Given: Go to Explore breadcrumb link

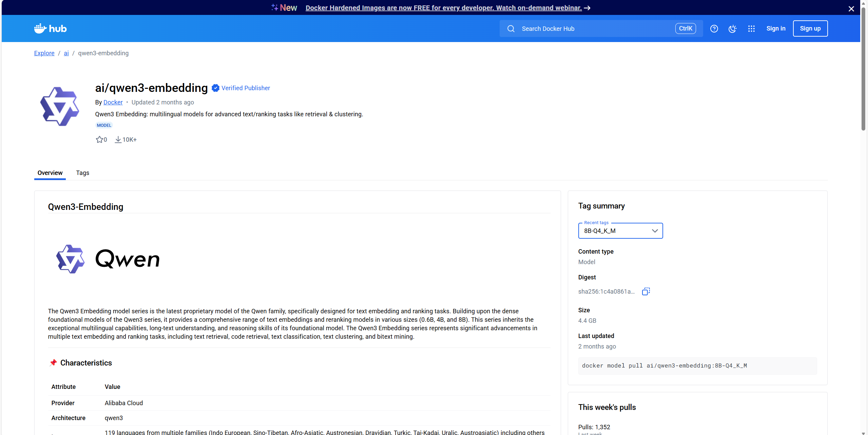Looking at the screenshot, I should [44, 53].
